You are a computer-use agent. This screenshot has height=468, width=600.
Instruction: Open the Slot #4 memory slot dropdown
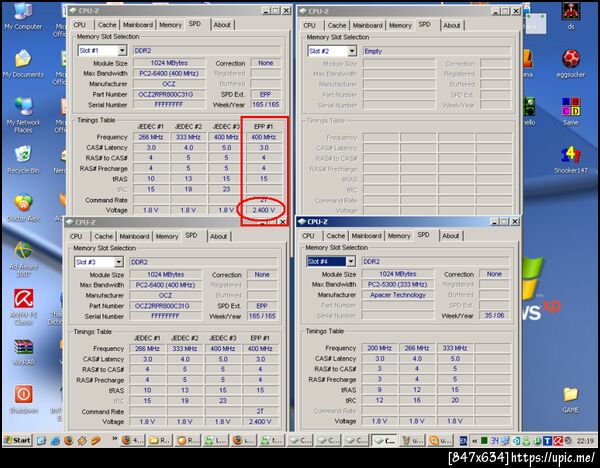click(351, 261)
